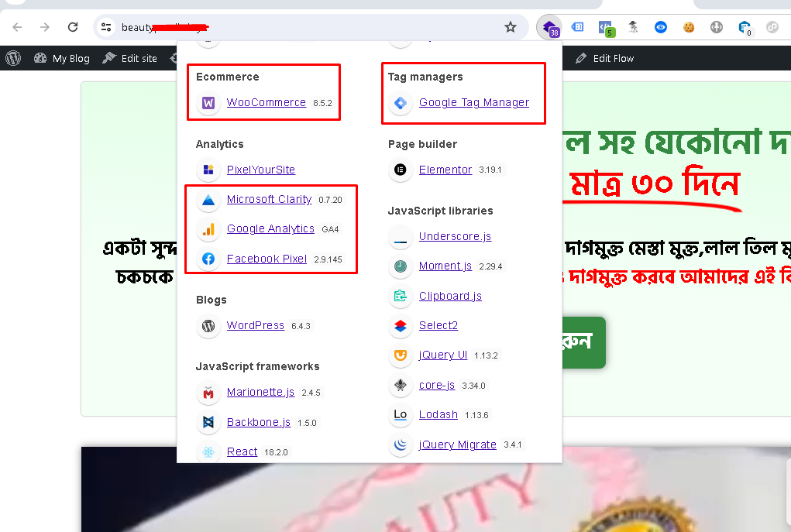The width and height of the screenshot is (791, 532).
Task: Select Edit site in the admin bar
Action: (x=130, y=58)
